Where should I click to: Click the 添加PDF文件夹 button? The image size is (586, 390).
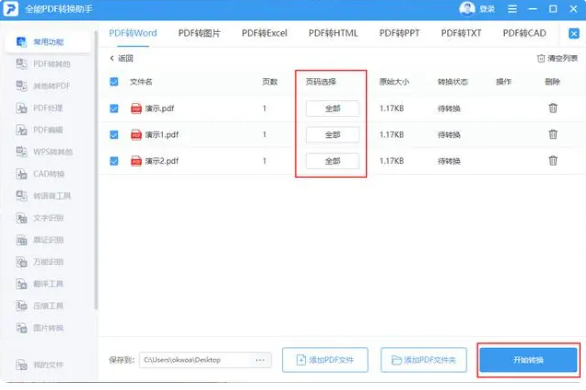[x=424, y=360]
